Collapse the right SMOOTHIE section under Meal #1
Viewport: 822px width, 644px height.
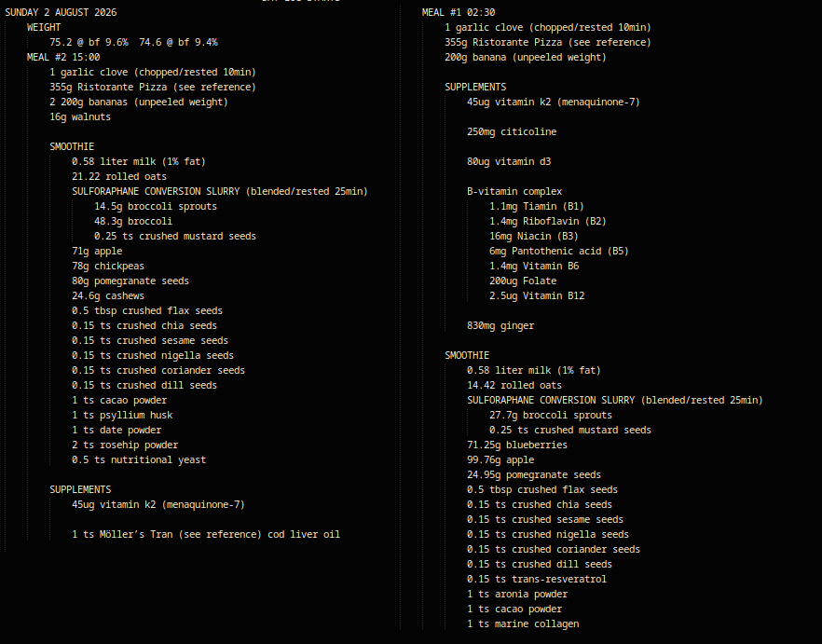pyautogui.click(x=467, y=355)
